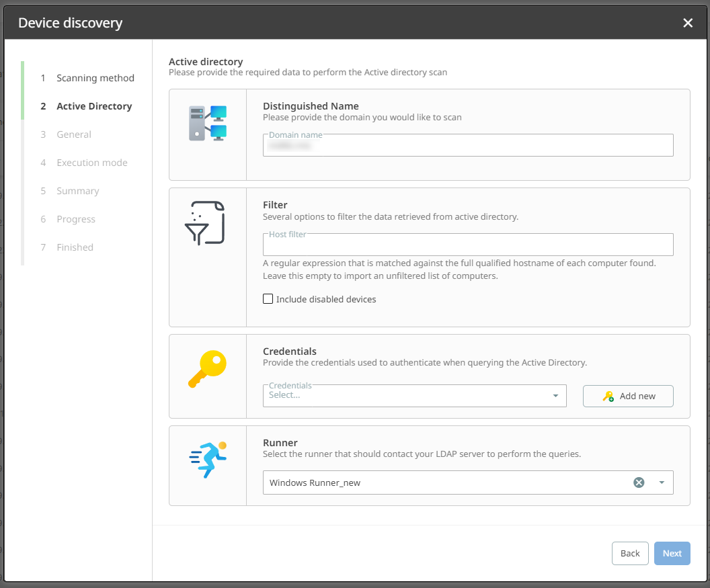Go to Scanning method step

(x=95, y=78)
